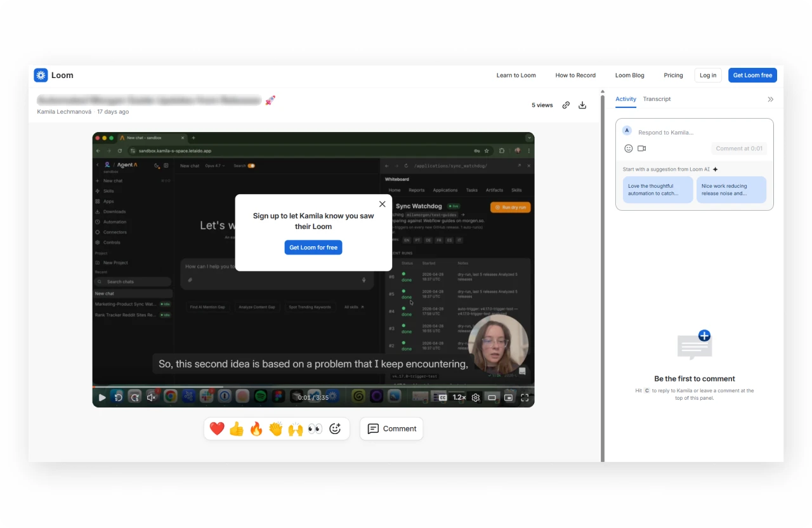Switch to the Transcript tab
The image size is (812, 528).
point(657,99)
